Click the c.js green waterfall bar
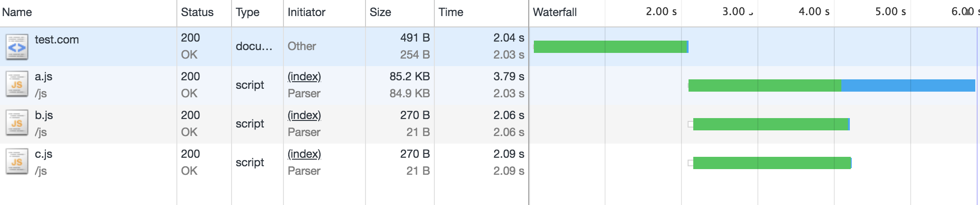Screen dimensions: 980x205 pyautogui.click(x=772, y=163)
